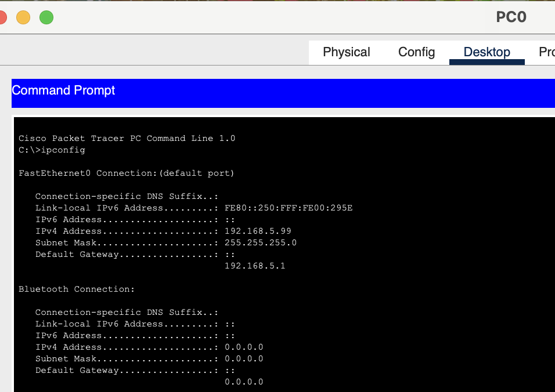This screenshot has height=392, width=555.
Task: Click the Bluetooth IPv4 Address 0.0.0.0 value
Action: coord(244,347)
